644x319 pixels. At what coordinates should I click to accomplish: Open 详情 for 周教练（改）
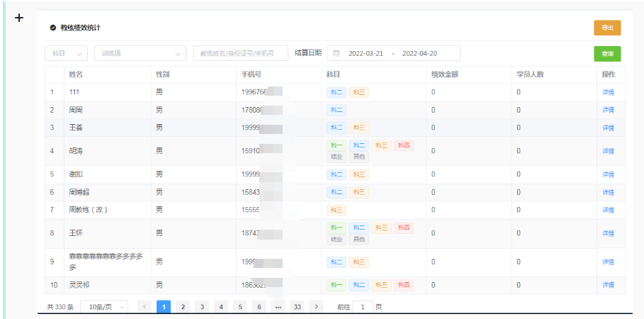click(x=608, y=210)
